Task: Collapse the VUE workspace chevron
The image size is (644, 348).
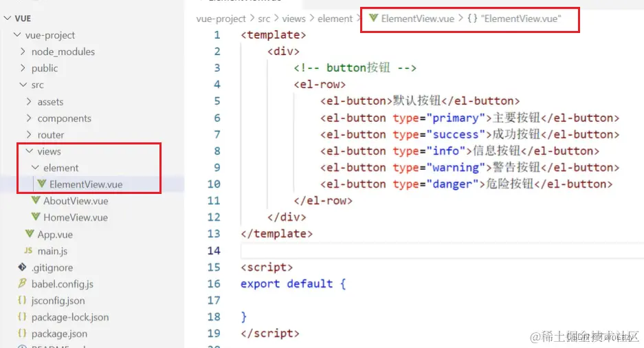Action: 8,18
